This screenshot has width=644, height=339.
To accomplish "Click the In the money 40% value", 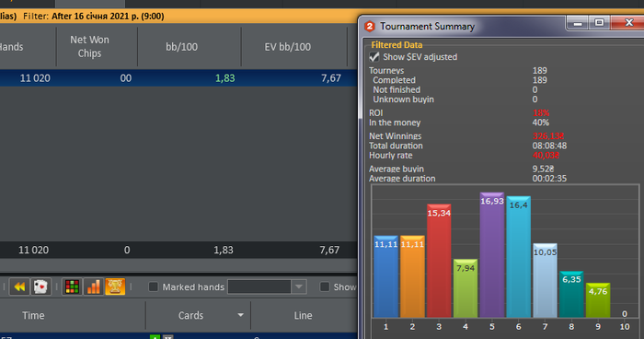I will tap(541, 123).
